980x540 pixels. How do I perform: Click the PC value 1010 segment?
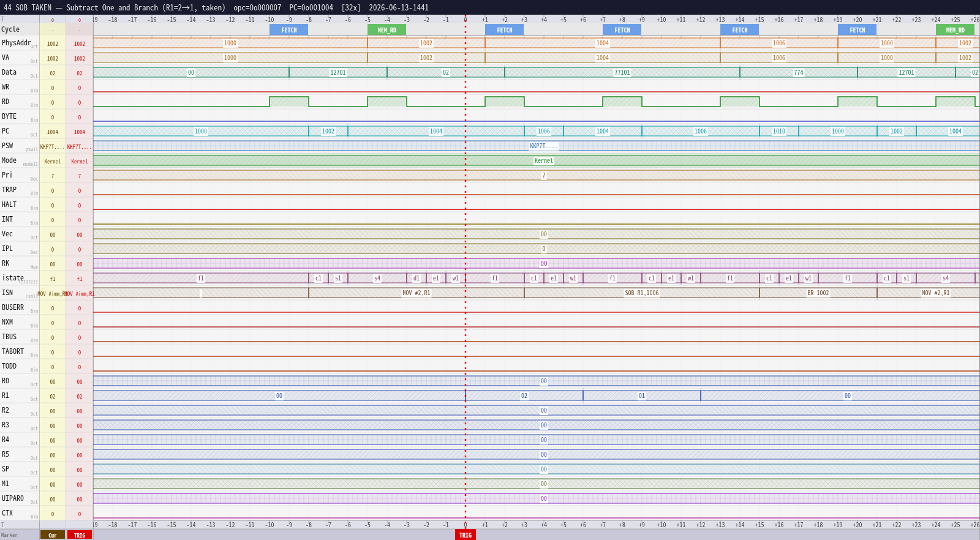pos(779,132)
